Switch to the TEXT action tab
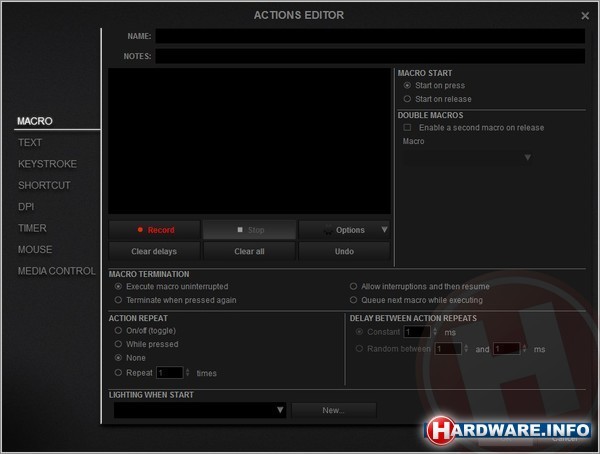Viewport: 600px width, 454px height. 30,143
